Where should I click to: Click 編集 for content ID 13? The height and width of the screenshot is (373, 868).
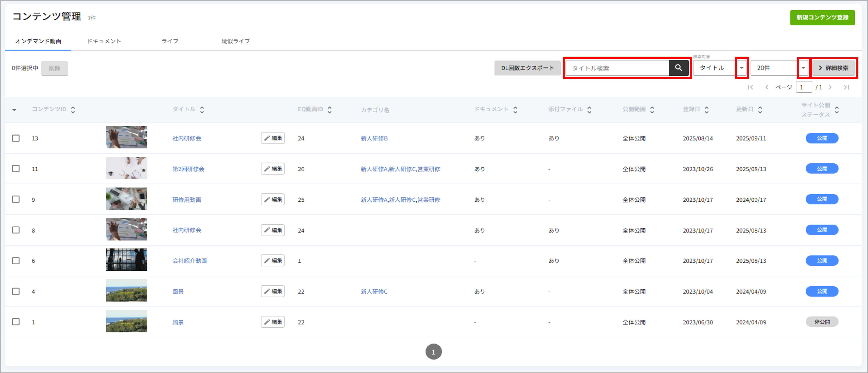[x=273, y=138]
